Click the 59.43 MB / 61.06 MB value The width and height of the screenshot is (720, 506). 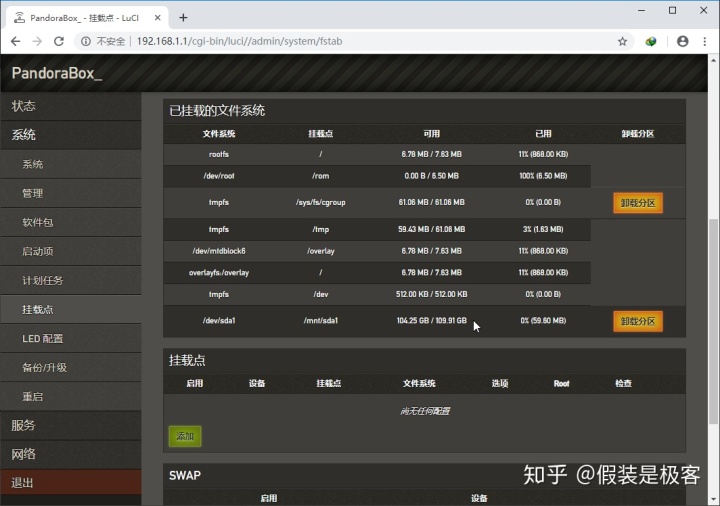coord(432,229)
